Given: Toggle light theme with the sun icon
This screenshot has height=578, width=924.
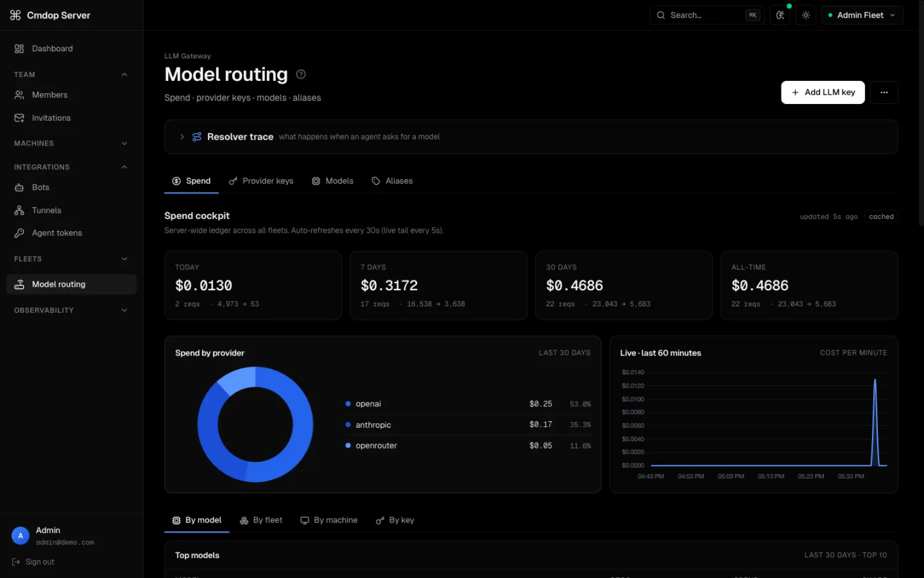Looking at the screenshot, I should click(x=806, y=15).
